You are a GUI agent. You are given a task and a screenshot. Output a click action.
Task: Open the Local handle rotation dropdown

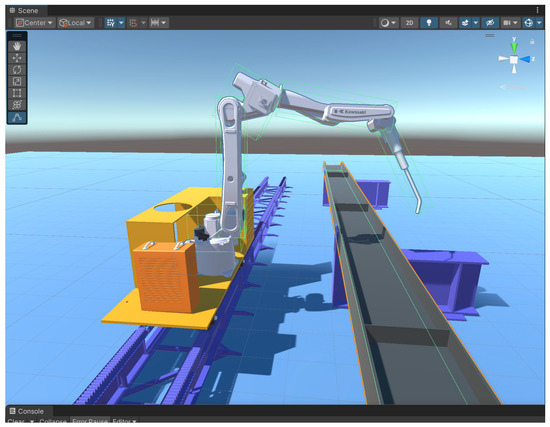coord(75,23)
